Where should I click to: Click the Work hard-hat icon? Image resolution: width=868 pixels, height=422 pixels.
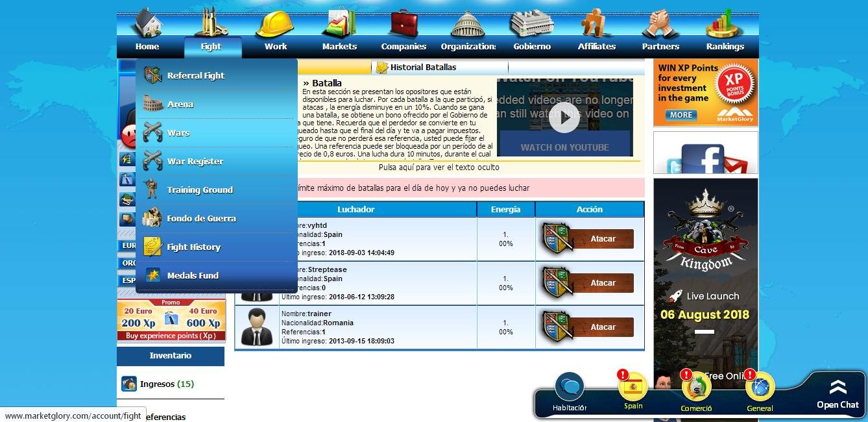pos(275,24)
